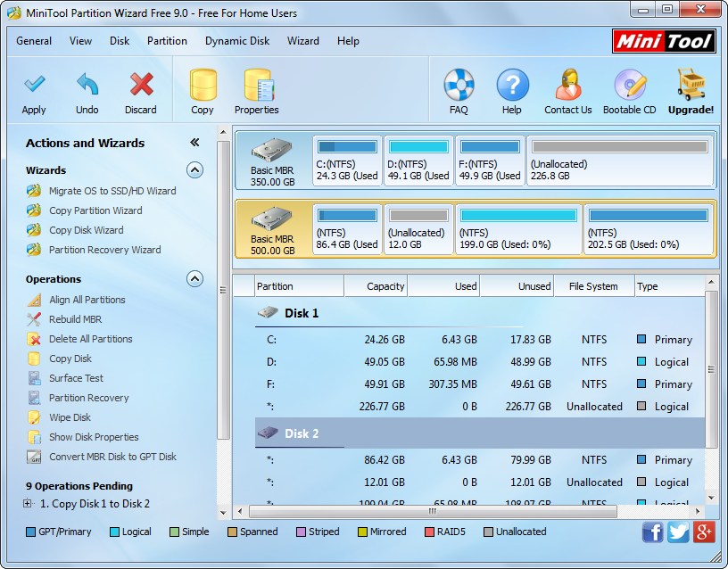Screen dimensions: 728x569
Task: Open the Google Plus share icon
Action: (x=704, y=532)
